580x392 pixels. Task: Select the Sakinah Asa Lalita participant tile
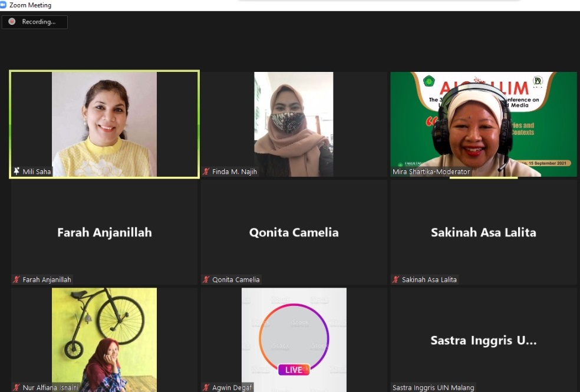483,232
